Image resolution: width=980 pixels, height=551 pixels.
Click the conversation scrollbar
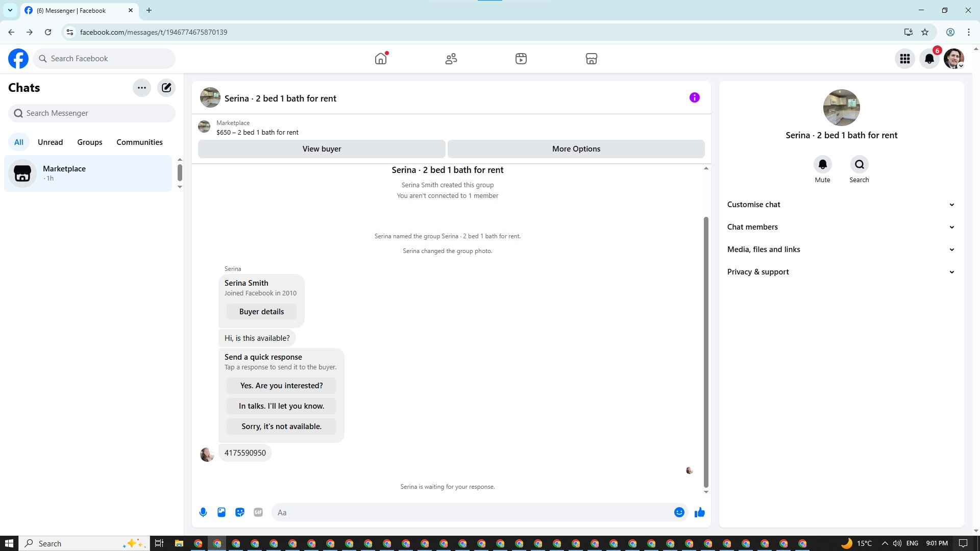click(706, 352)
